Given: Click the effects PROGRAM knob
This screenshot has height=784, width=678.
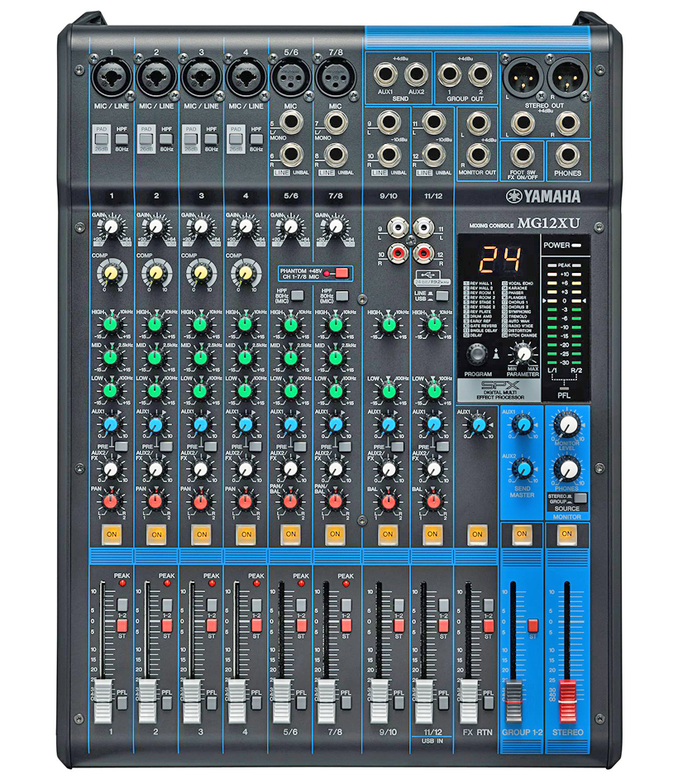Looking at the screenshot, I should [x=476, y=354].
